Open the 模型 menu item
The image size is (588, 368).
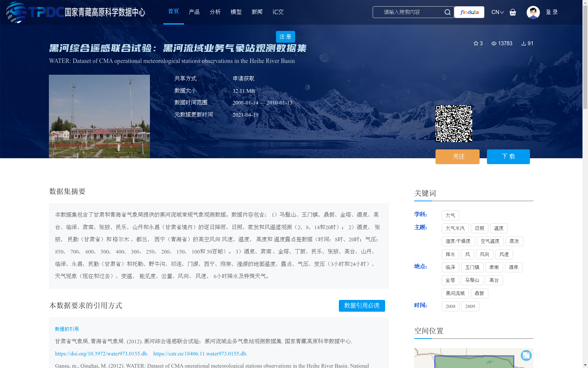click(236, 12)
